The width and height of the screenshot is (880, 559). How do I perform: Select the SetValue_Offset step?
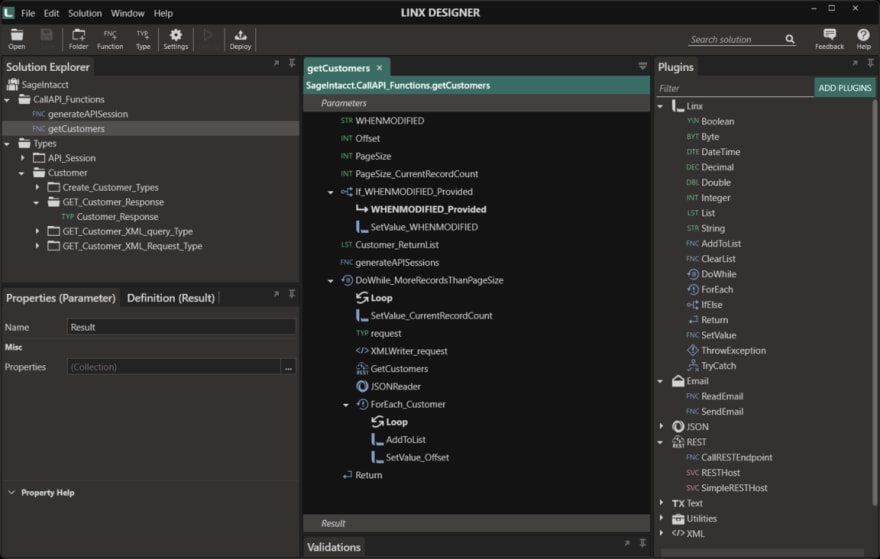[x=410, y=457]
